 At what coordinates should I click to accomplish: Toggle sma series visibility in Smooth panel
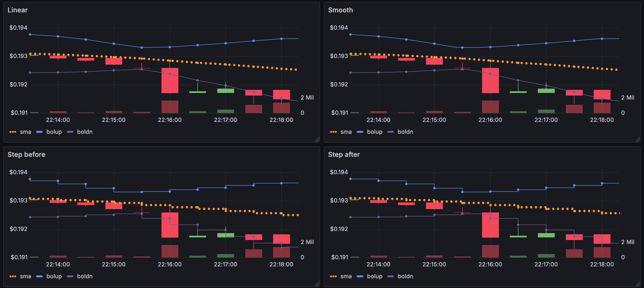(346, 132)
